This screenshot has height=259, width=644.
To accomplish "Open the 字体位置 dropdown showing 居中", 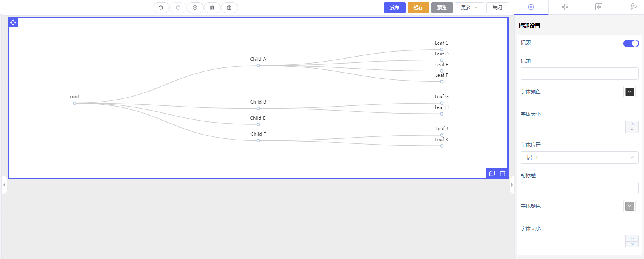I will pyautogui.click(x=579, y=157).
